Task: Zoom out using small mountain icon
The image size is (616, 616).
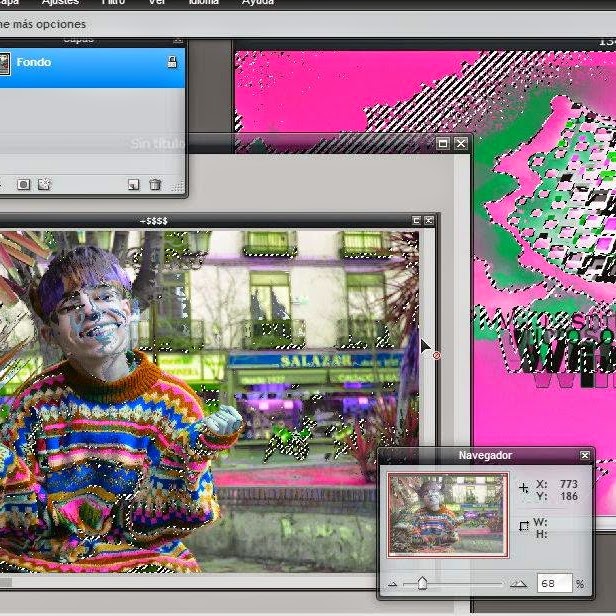Action: point(393,584)
